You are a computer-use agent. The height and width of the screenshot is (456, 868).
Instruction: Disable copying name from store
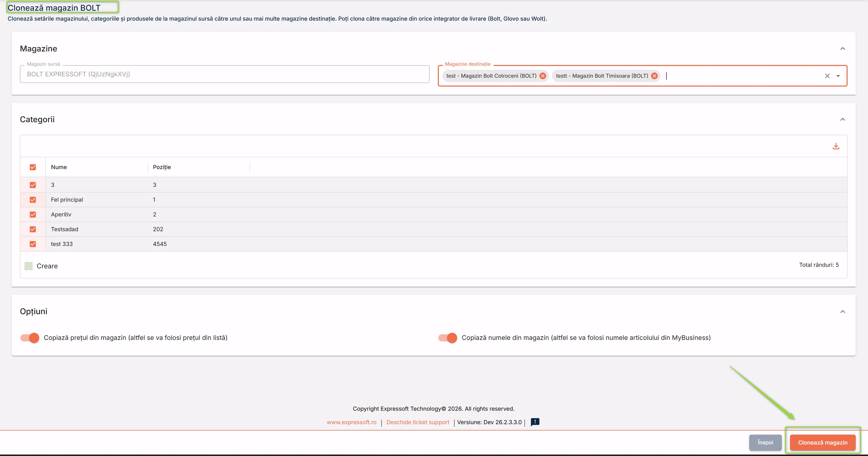448,338
